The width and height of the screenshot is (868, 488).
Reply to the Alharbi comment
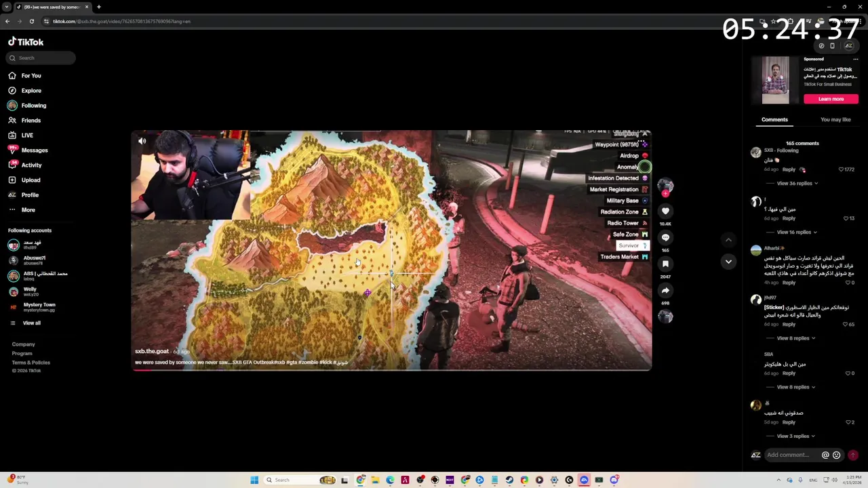click(x=789, y=282)
